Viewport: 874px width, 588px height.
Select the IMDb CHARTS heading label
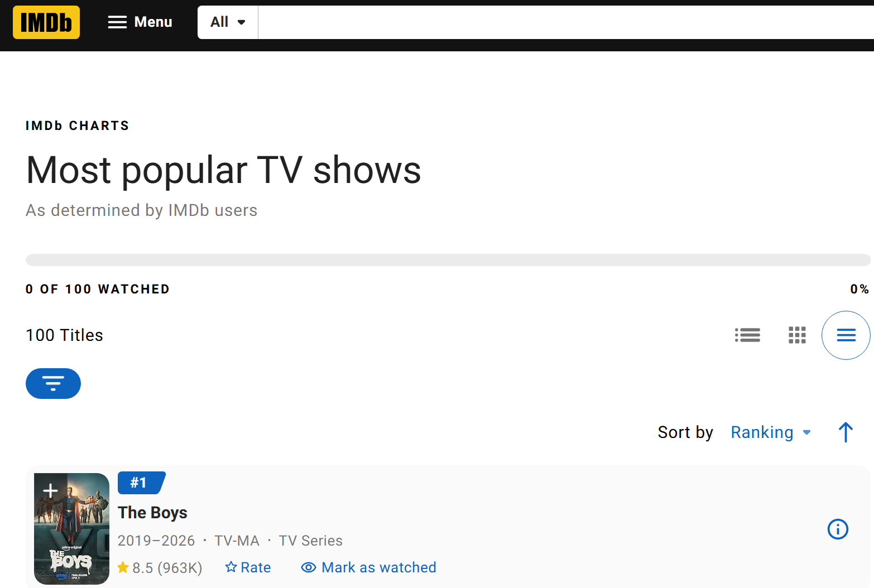(78, 126)
